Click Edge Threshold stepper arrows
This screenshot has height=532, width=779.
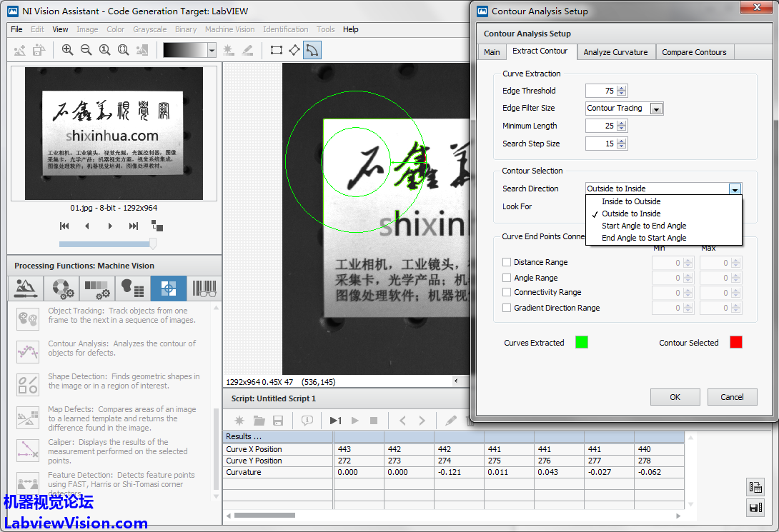coord(622,91)
